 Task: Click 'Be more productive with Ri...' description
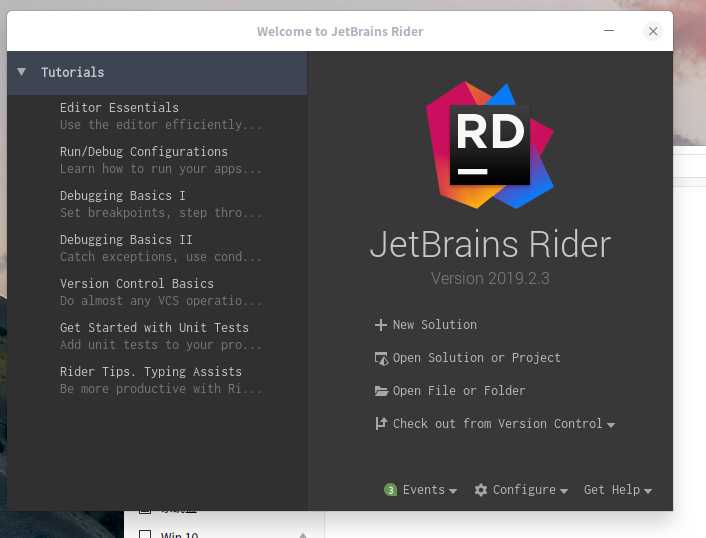161,389
